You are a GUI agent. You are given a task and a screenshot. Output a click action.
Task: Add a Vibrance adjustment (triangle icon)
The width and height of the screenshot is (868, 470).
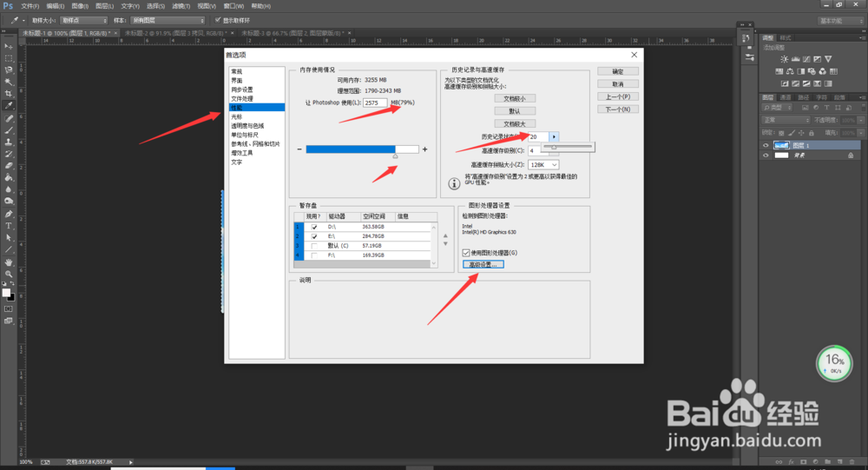coord(828,59)
